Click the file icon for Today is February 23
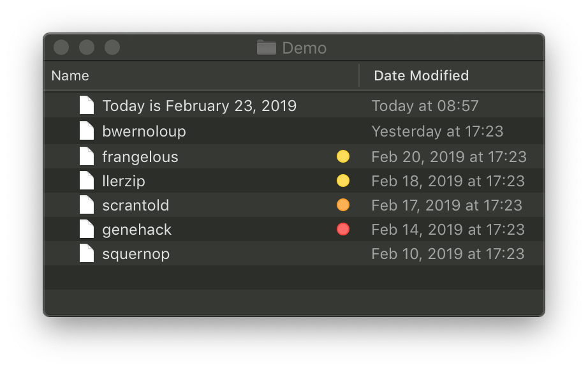This screenshot has height=370, width=588. (87, 105)
